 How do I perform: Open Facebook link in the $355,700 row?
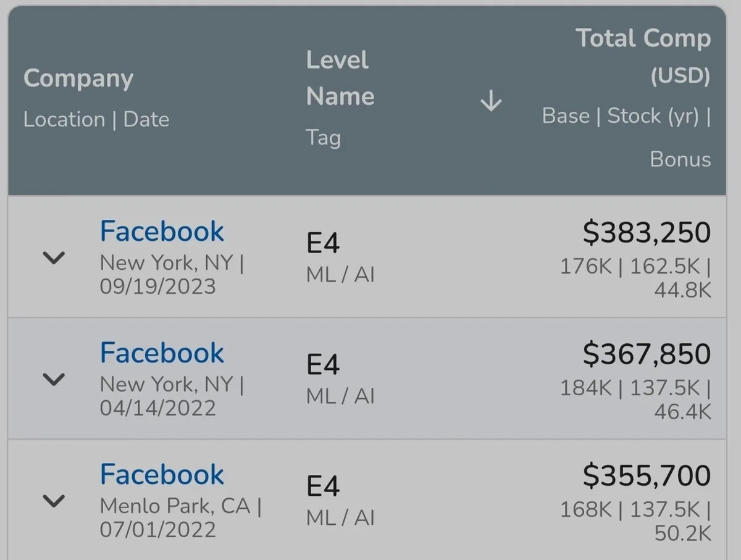click(x=162, y=475)
